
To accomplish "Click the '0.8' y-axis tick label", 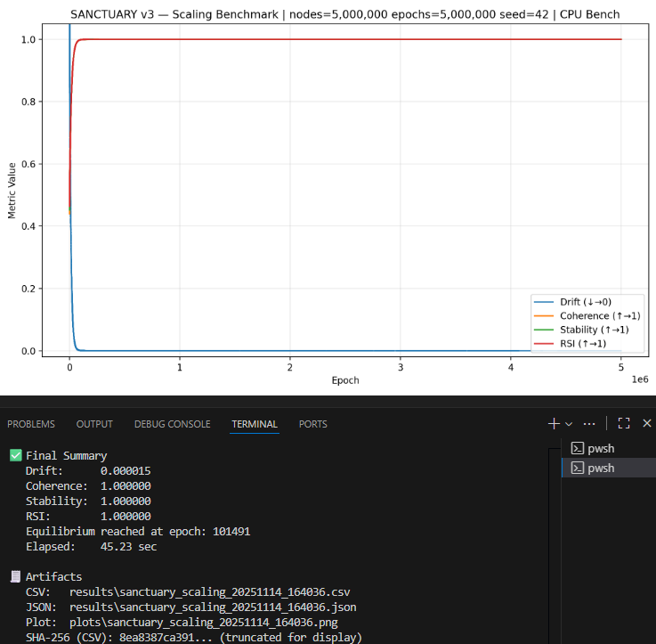I will tap(28, 102).
